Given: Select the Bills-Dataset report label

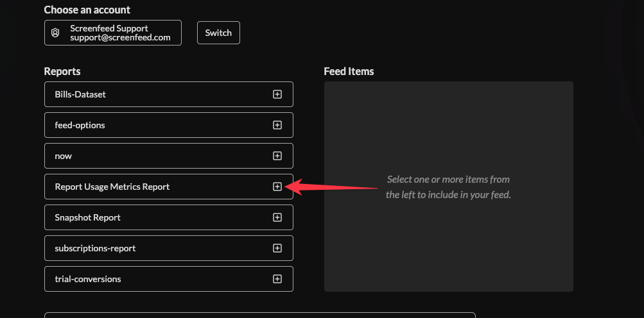Looking at the screenshot, I should pyautogui.click(x=80, y=94).
